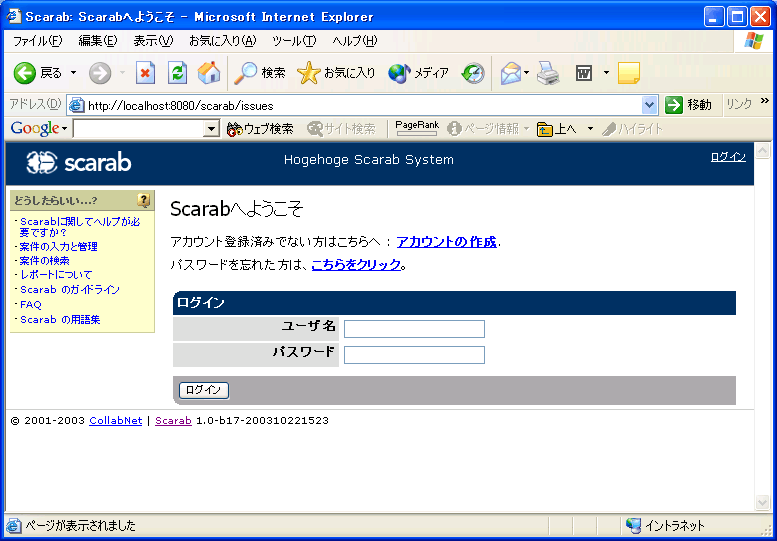
Task: Click the ログイン submit button
Action: tap(204, 390)
